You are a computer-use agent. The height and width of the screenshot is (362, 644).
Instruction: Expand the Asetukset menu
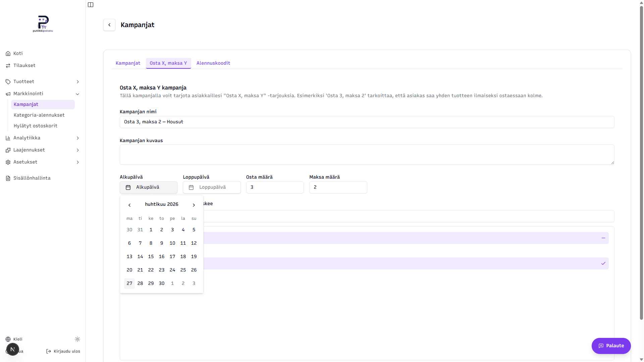tap(43, 162)
